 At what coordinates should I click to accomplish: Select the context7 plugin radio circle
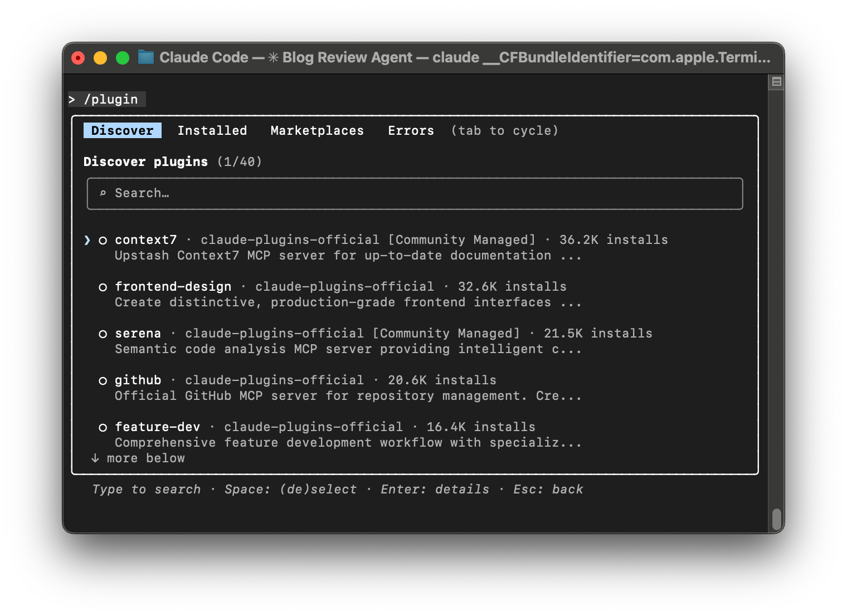(103, 239)
